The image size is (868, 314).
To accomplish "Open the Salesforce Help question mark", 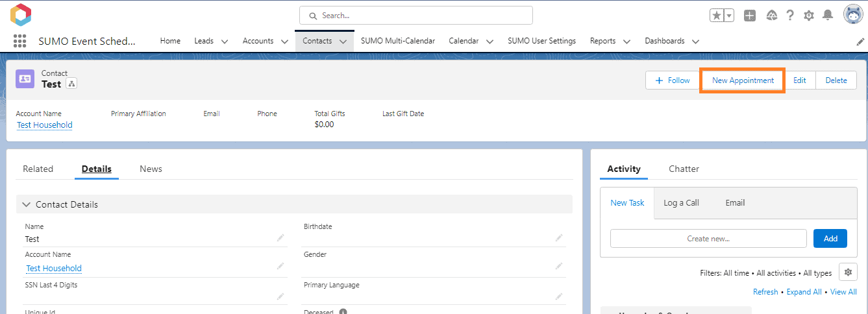I will point(790,16).
